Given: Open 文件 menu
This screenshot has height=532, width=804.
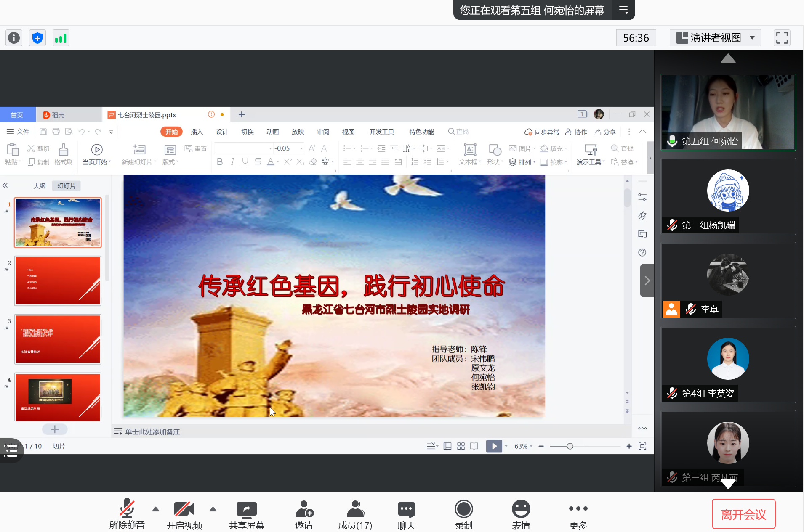Looking at the screenshot, I should click(18, 132).
